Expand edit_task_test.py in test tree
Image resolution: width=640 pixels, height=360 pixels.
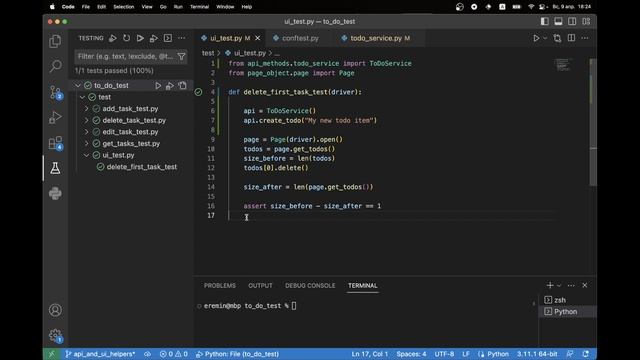[x=87, y=132]
